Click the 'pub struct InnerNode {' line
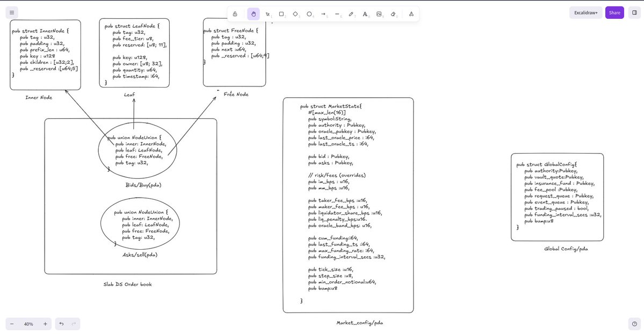Image resolution: width=644 pixels, height=334 pixels. coord(40,31)
